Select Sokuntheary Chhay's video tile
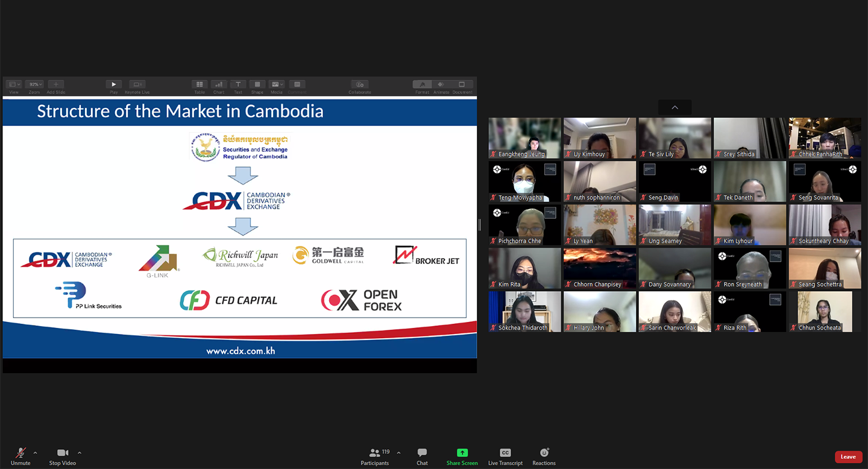This screenshot has height=469, width=868. pyautogui.click(x=825, y=225)
